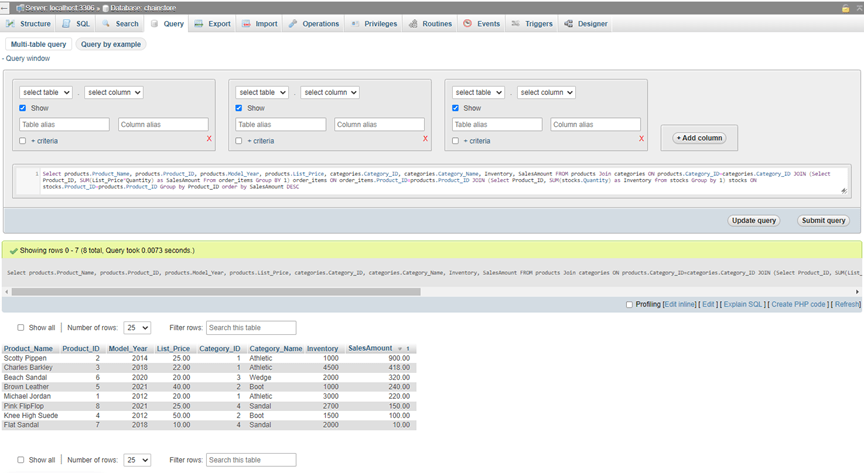Click the Operations wrench icon
The width and height of the screenshot is (864, 473).
click(x=293, y=23)
